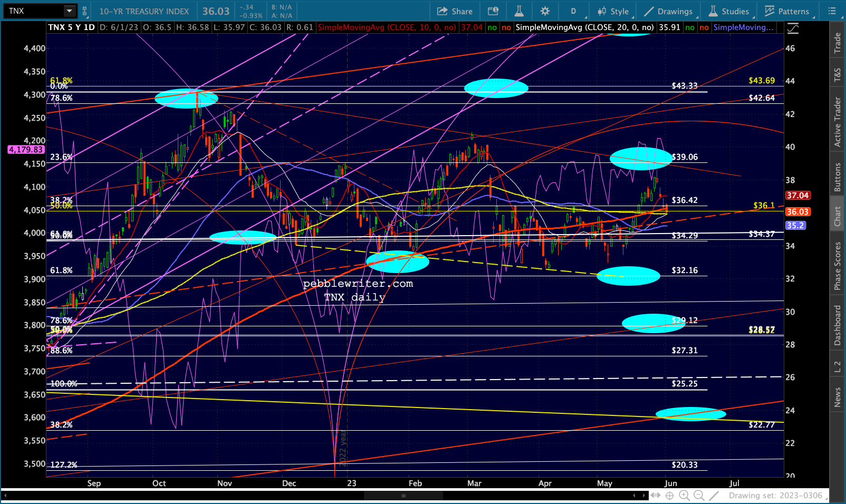Click the list menu icon at top right
846x504 pixels.
click(x=832, y=11)
